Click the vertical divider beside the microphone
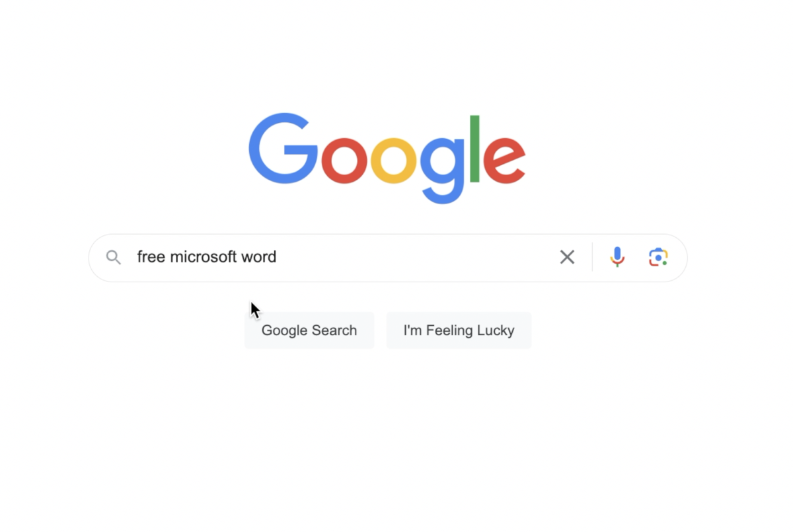 pos(592,257)
